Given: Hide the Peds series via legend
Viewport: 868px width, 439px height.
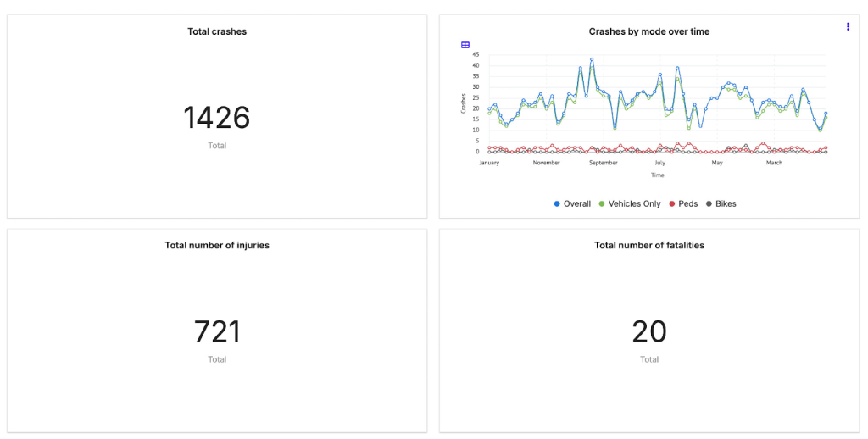Looking at the screenshot, I should (683, 203).
